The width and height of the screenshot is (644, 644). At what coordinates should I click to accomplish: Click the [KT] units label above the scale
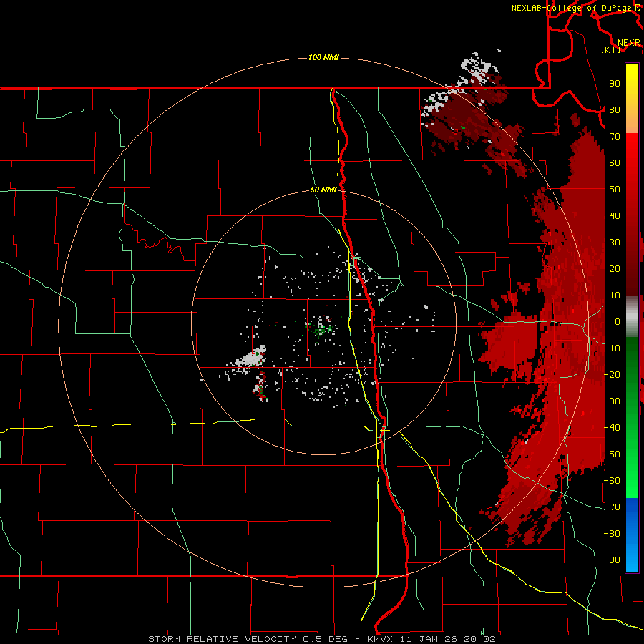tap(611, 49)
